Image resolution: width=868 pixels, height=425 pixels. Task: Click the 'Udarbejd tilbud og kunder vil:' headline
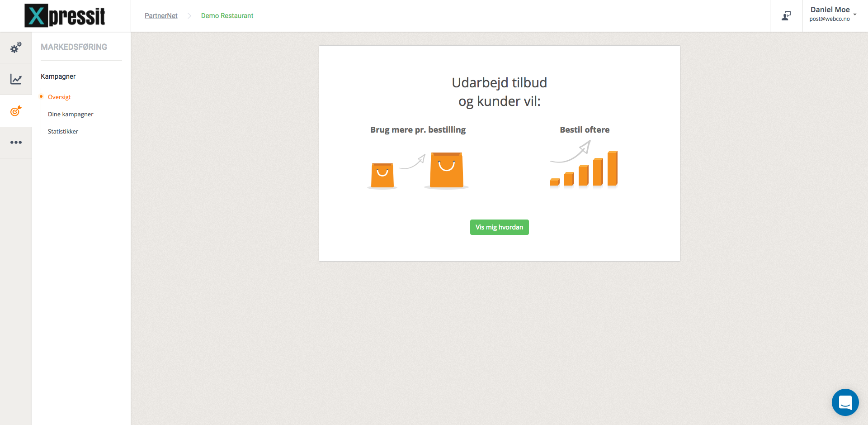pyautogui.click(x=499, y=92)
